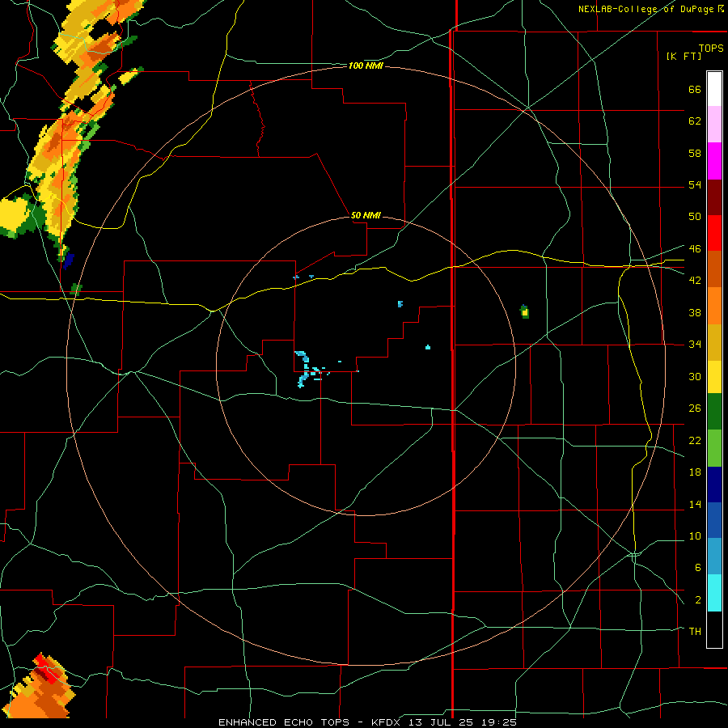Select the "50" legend value
The width and height of the screenshot is (728, 728).
tap(695, 216)
